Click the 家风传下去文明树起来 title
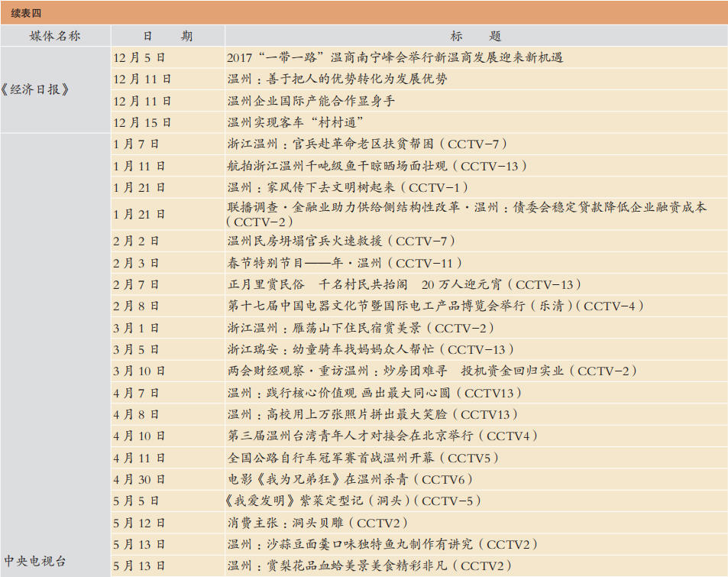 (x=348, y=188)
